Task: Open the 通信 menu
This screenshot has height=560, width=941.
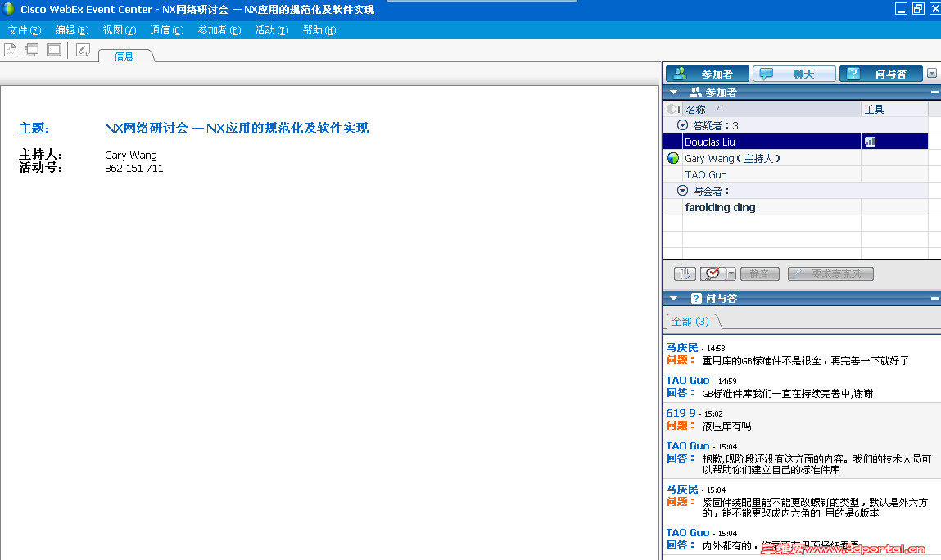Action: (x=166, y=30)
